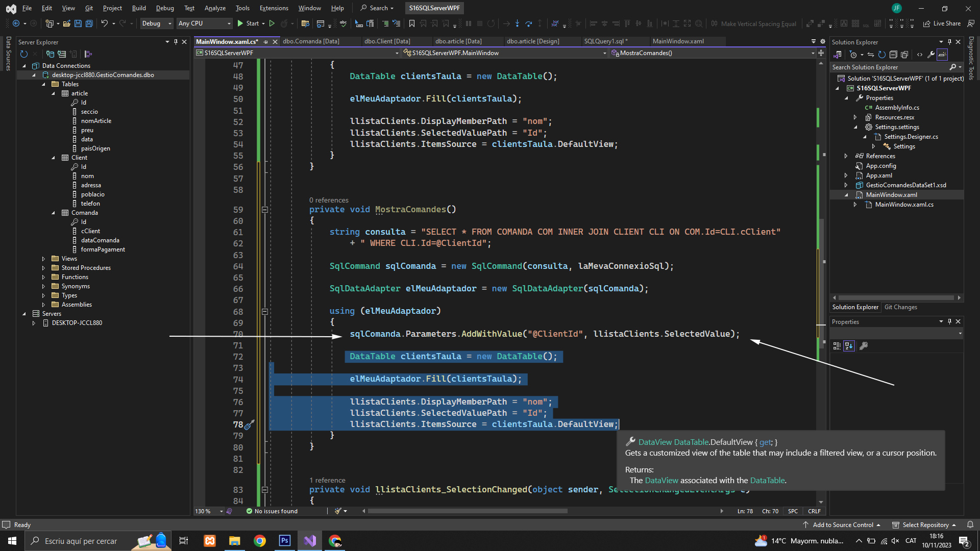
Task: Switch to the SQLQuery1.sql tab
Action: point(605,41)
